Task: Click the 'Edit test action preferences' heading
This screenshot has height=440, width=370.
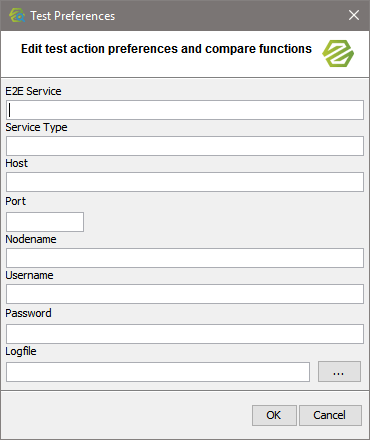Action: point(166,49)
